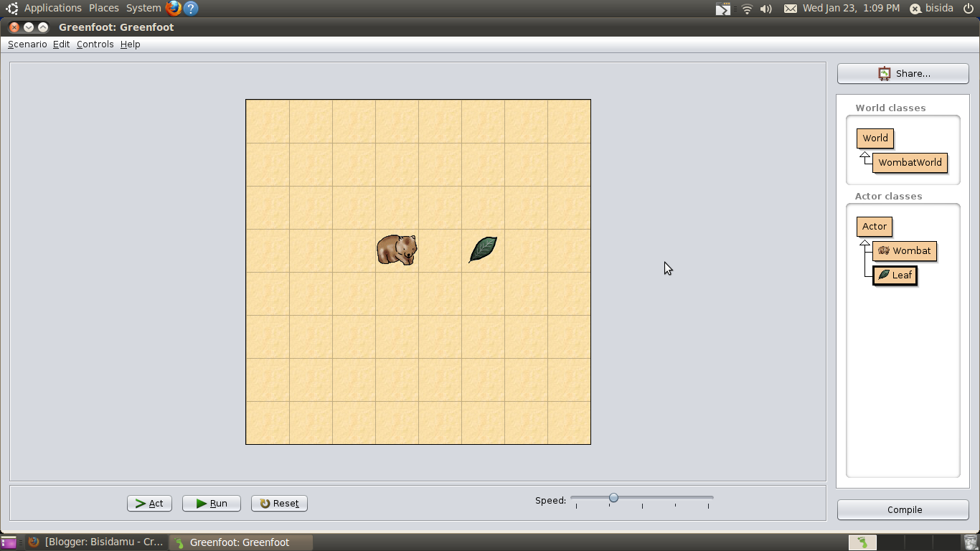Open the Controls menu
Image resolution: width=980 pixels, height=551 pixels.
pyautogui.click(x=95, y=44)
